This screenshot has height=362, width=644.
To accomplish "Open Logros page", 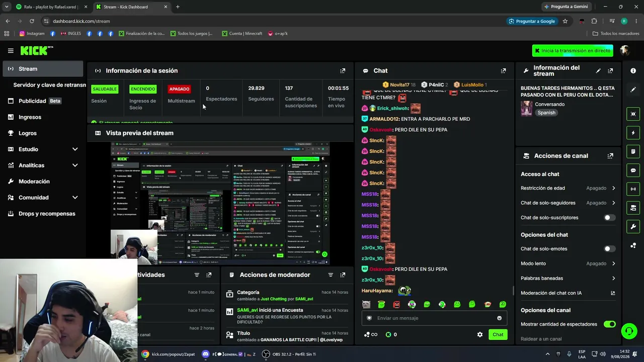I will click(43, 133).
